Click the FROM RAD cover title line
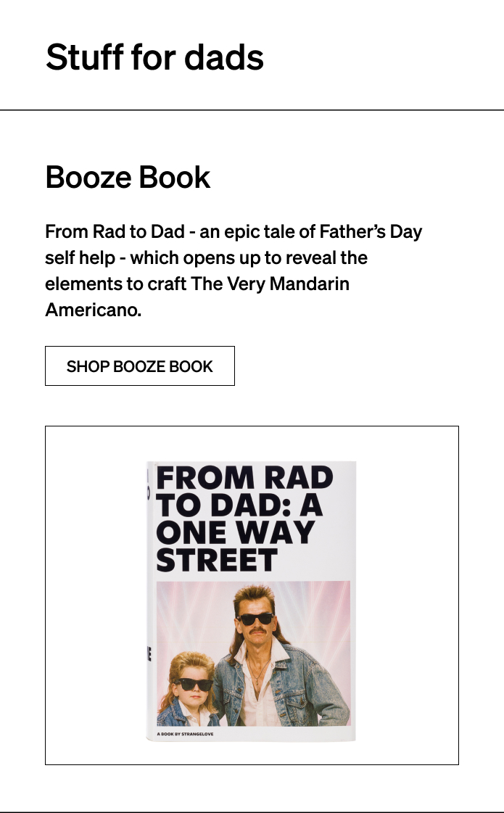This screenshot has width=504, height=813. [x=244, y=477]
